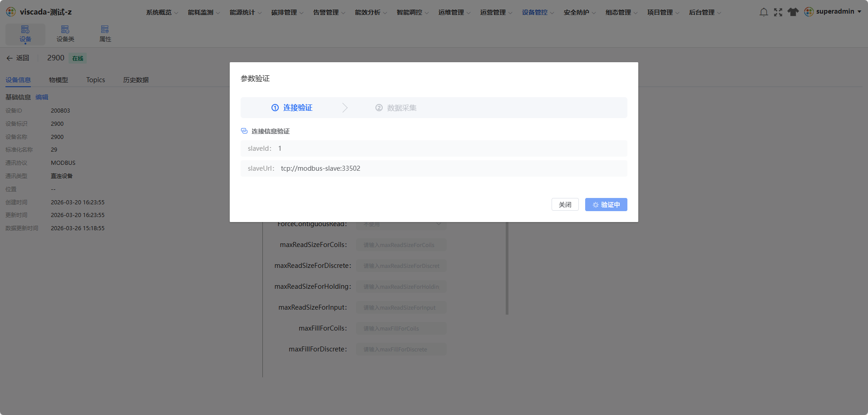Click the 标准化名称 value 29
Image resolution: width=868 pixels, height=415 pixels.
[x=54, y=150]
